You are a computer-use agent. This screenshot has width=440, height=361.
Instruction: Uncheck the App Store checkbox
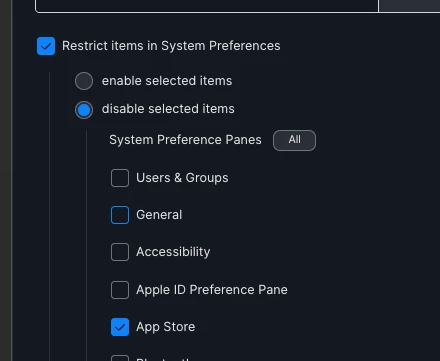click(120, 327)
